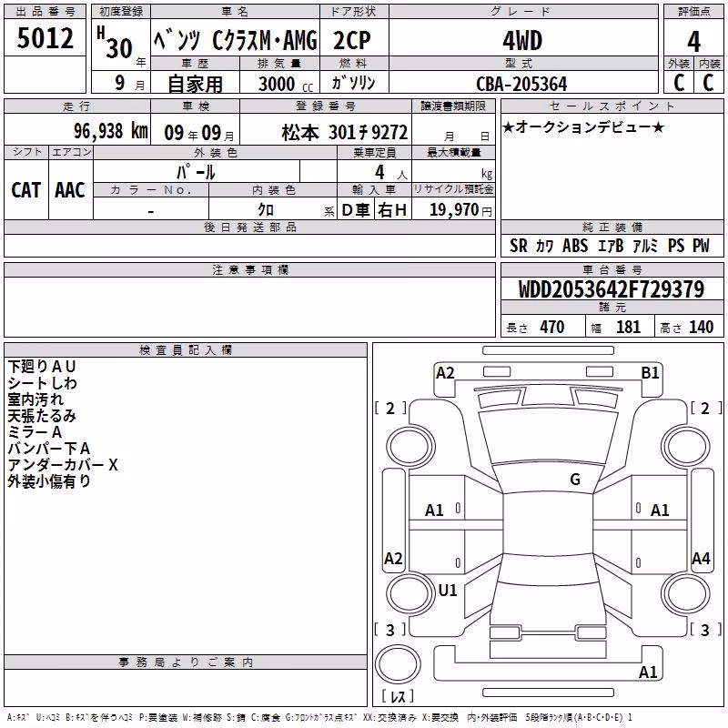Click the vehicle history 自家用

[195, 84]
